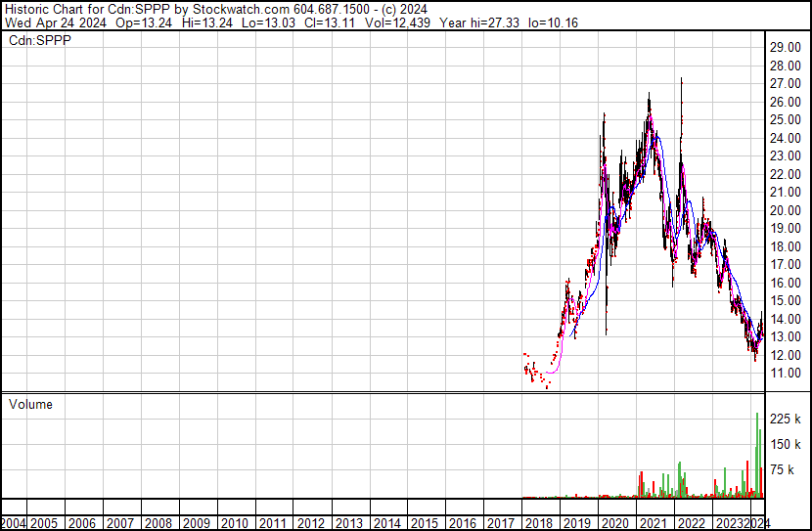Select the 2010 year label on axis
Image resolution: width=812 pixels, height=531 pixels.
click(x=235, y=523)
